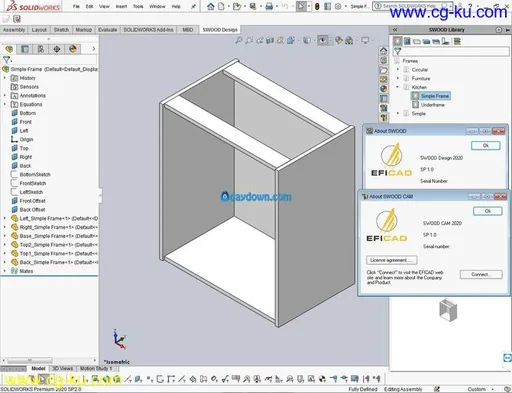Click the View Settings monitor icon
The height and width of the screenshot is (393, 512).
(365, 41)
